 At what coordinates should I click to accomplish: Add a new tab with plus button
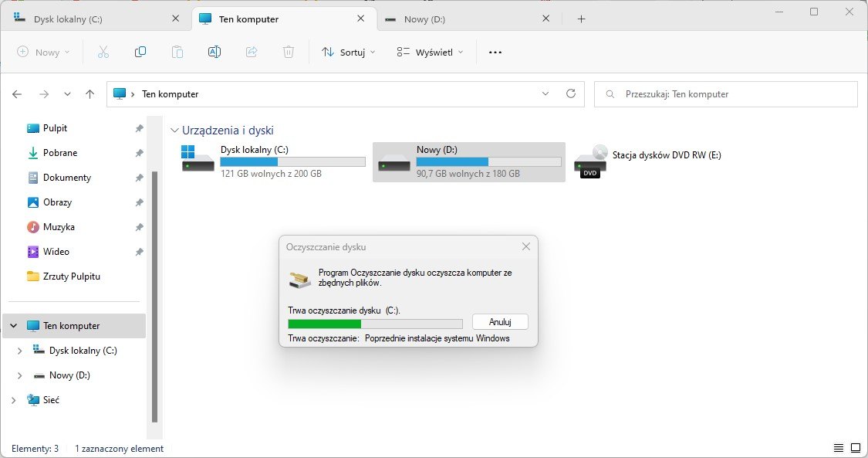pos(581,19)
